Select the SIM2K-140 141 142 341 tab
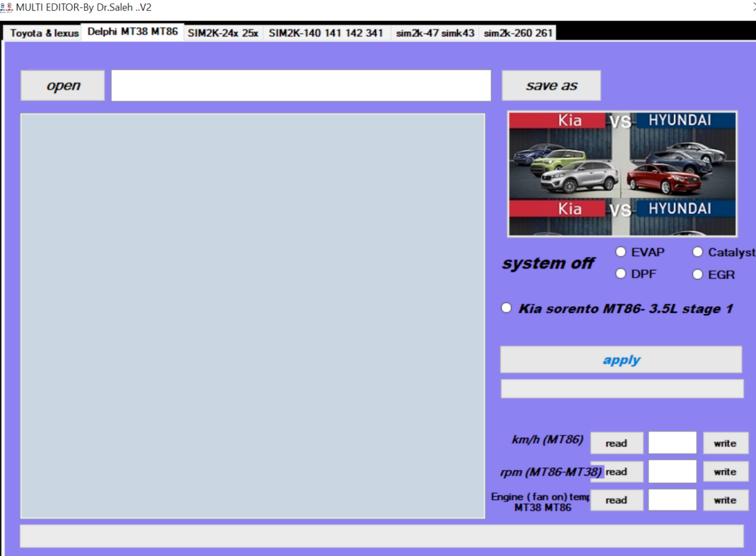The image size is (756, 556). [x=326, y=32]
